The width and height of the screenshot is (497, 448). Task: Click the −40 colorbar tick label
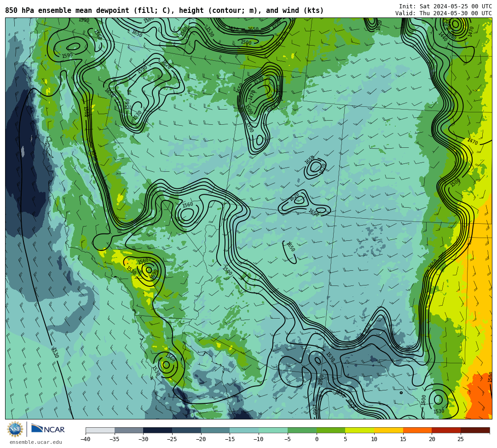pyautogui.click(x=86, y=439)
